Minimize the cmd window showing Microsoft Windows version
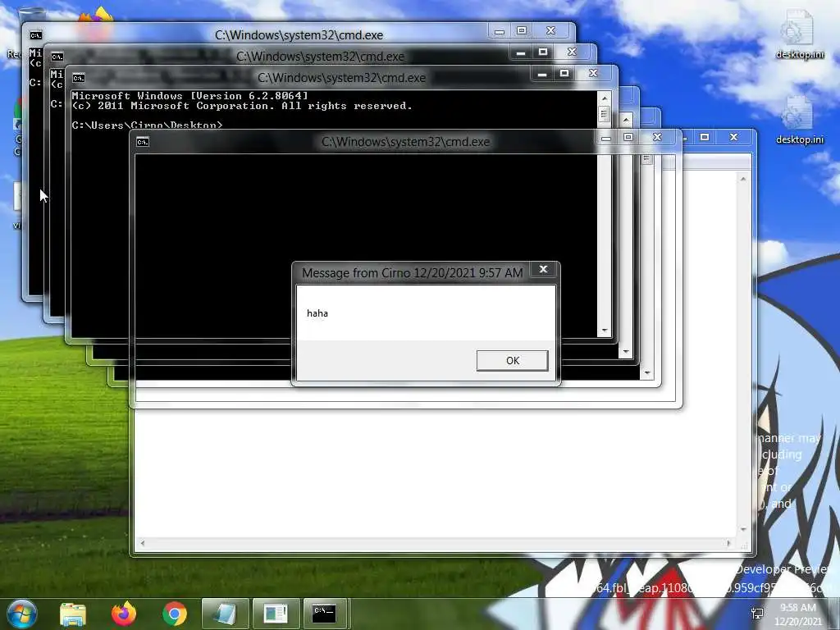The width and height of the screenshot is (840, 630). [542, 74]
